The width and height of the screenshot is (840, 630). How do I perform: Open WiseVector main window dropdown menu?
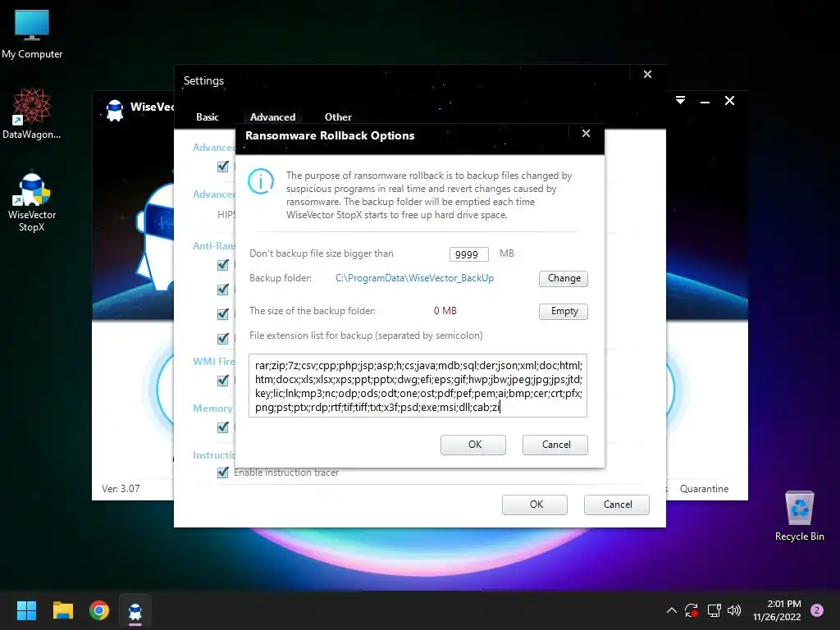pyautogui.click(x=680, y=100)
